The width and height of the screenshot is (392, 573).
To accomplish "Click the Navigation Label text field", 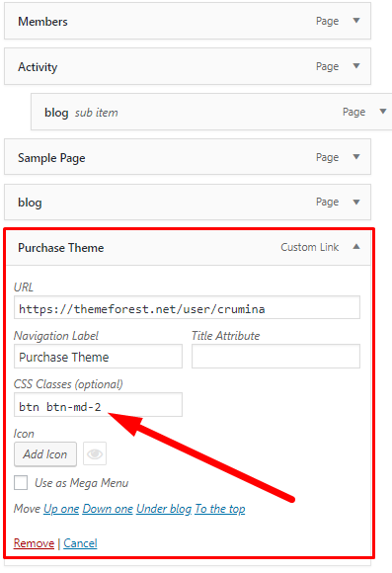I will coord(98,357).
